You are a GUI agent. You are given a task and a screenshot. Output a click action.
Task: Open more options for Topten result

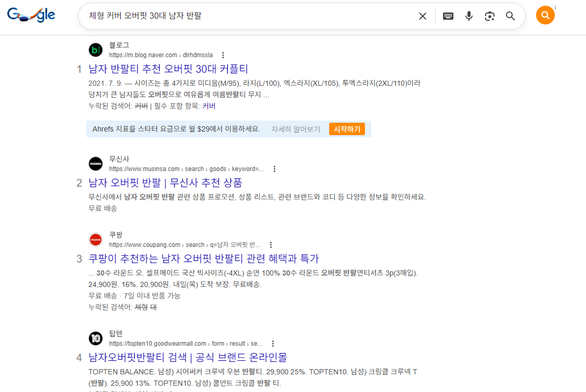(x=273, y=344)
